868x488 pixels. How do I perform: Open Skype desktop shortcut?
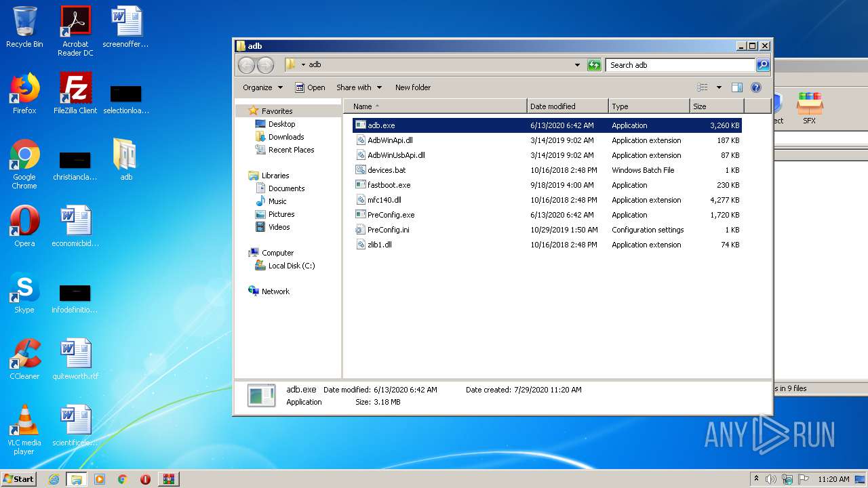(x=24, y=293)
